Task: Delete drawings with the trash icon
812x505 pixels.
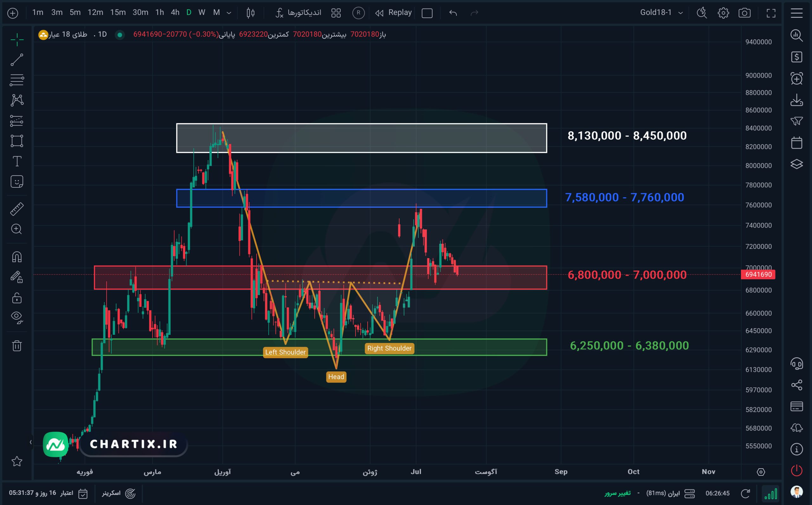Action: click(x=17, y=345)
